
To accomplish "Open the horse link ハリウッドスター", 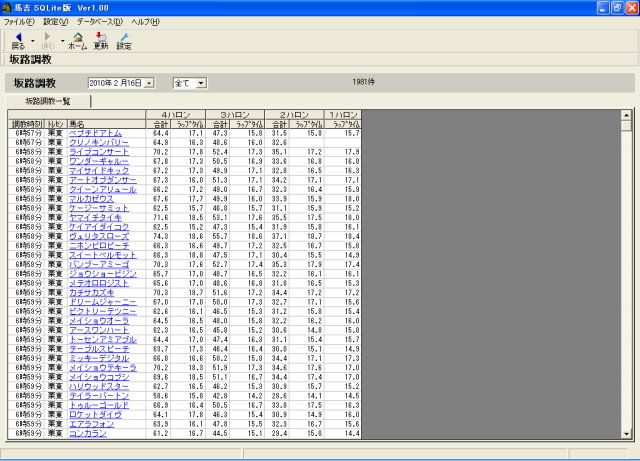I will click(x=99, y=387).
